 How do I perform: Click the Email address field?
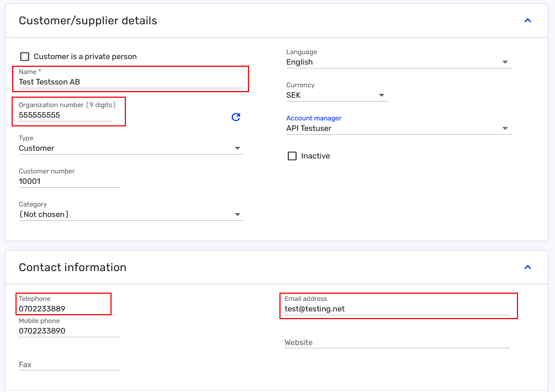tap(397, 309)
